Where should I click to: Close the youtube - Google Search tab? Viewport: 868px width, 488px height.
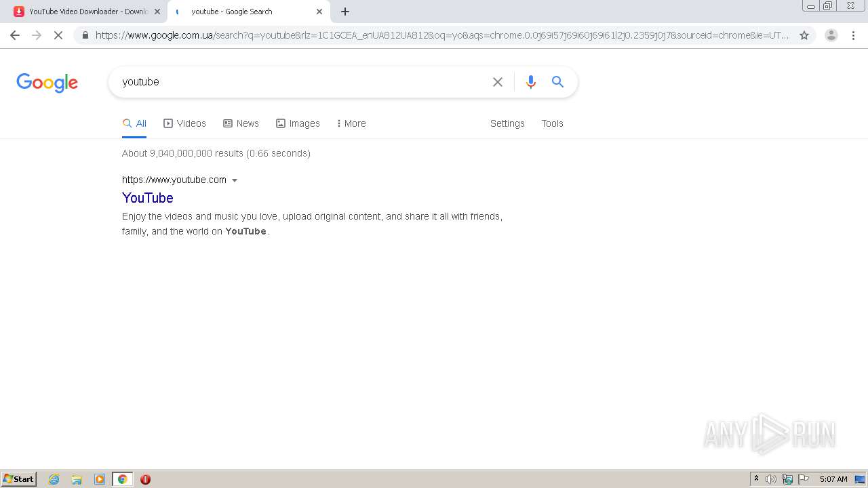pos(319,12)
